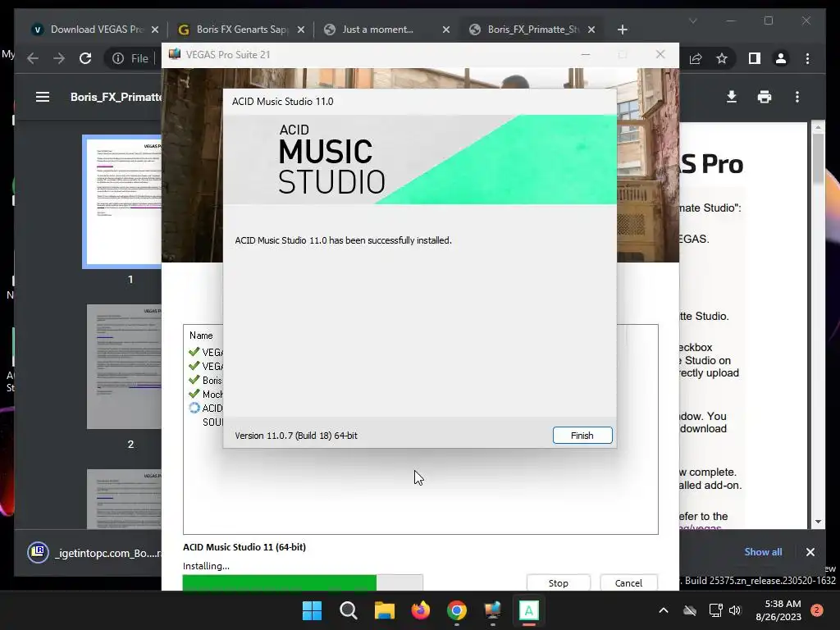The width and height of the screenshot is (840, 630).
Task: Open Chrome from taskbar
Action: (456, 610)
